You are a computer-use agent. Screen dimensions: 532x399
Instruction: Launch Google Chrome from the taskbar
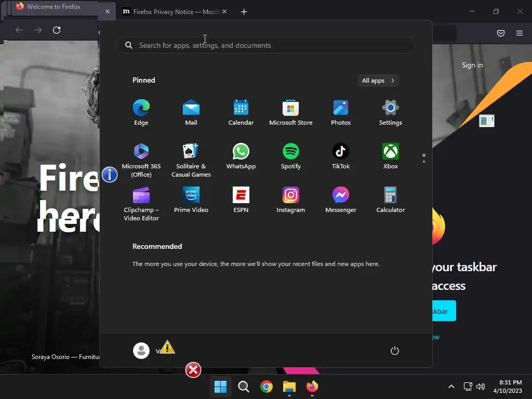click(x=267, y=387)
